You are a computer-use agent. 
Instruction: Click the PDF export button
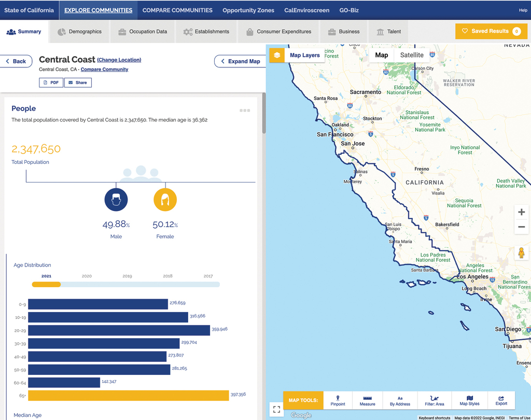(x=51, y=82)
